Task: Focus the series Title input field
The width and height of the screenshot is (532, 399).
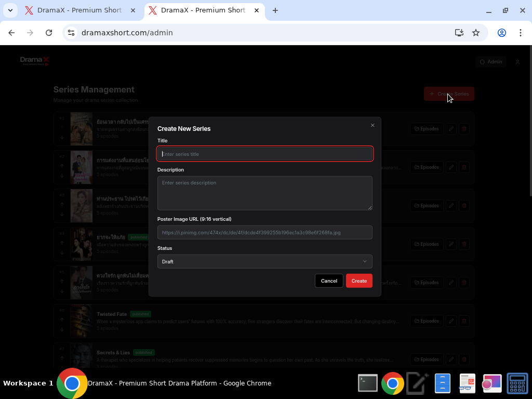Action: [265, 154]
